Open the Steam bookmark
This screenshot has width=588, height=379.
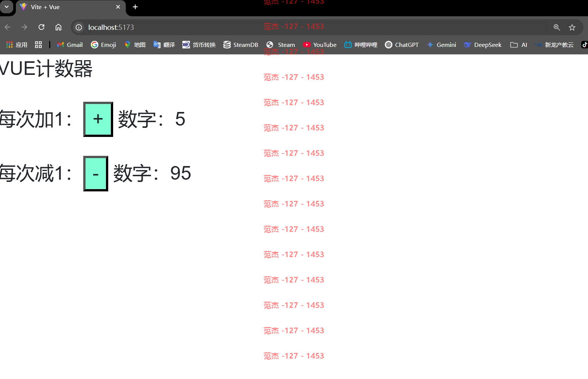pyautogui.click(x=280, y=45)
